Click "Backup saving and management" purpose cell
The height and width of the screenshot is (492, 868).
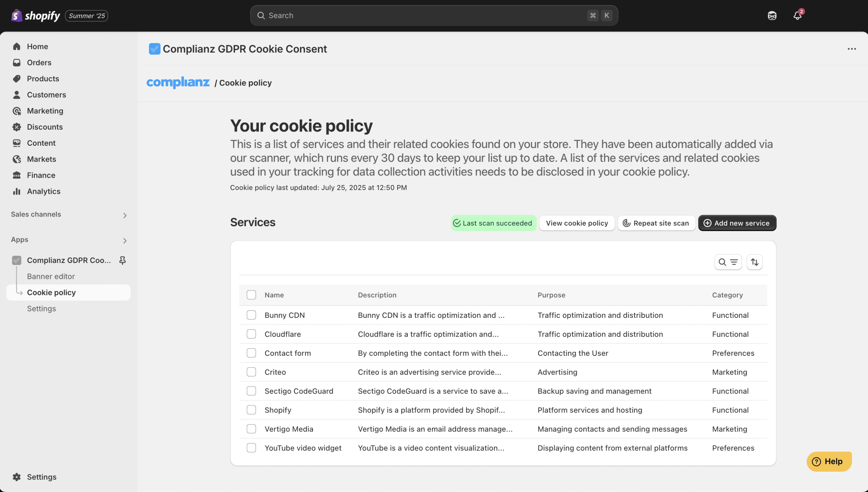[x=594, y=391]
